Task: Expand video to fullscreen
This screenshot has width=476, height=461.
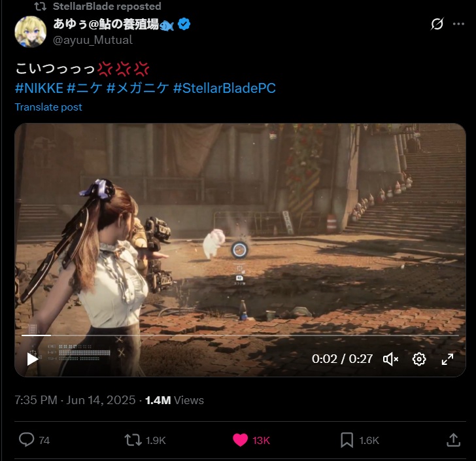Action: click(x=447, y=359)
